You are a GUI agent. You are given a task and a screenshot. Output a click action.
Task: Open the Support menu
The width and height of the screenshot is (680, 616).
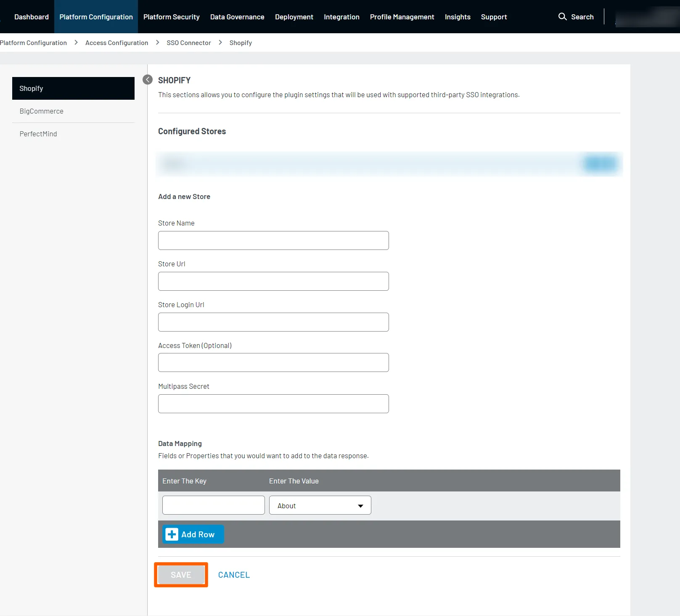[x=494, y=17]
